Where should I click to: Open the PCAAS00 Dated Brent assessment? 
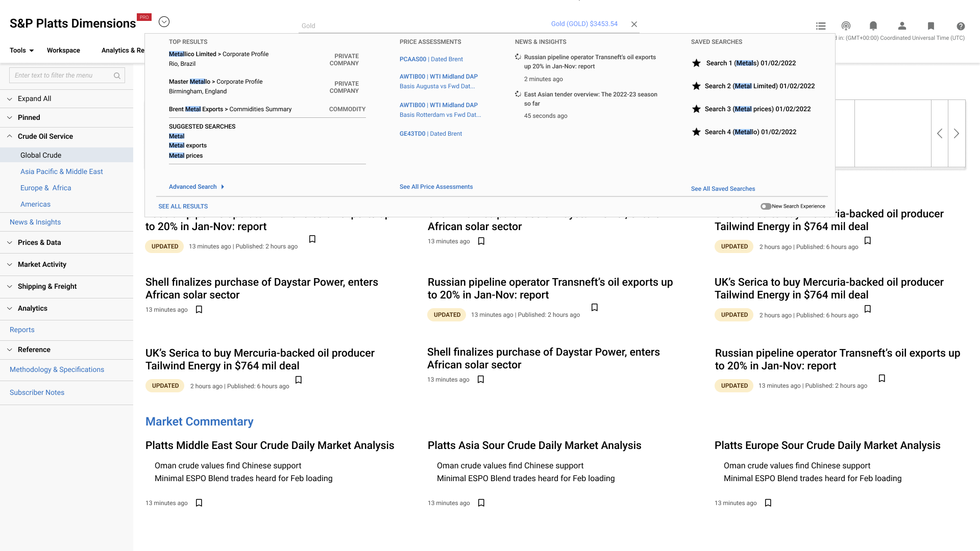tap(431, 59)
